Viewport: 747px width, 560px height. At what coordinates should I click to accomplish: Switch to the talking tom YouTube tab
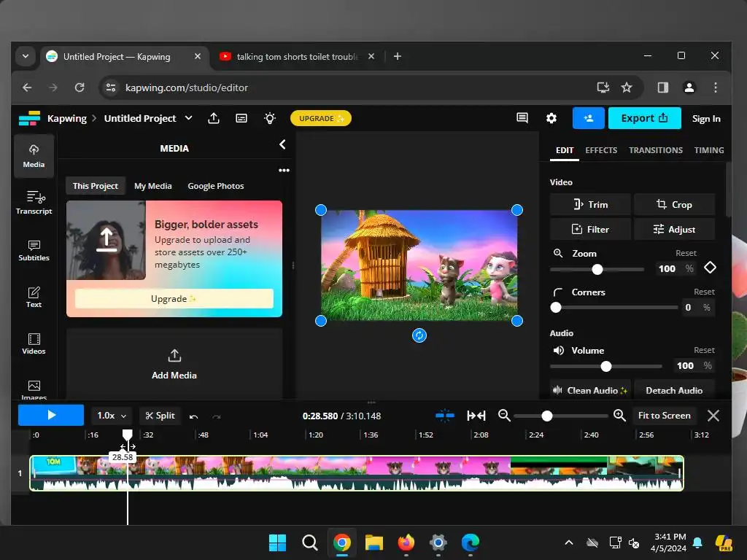tap(296, 57)
